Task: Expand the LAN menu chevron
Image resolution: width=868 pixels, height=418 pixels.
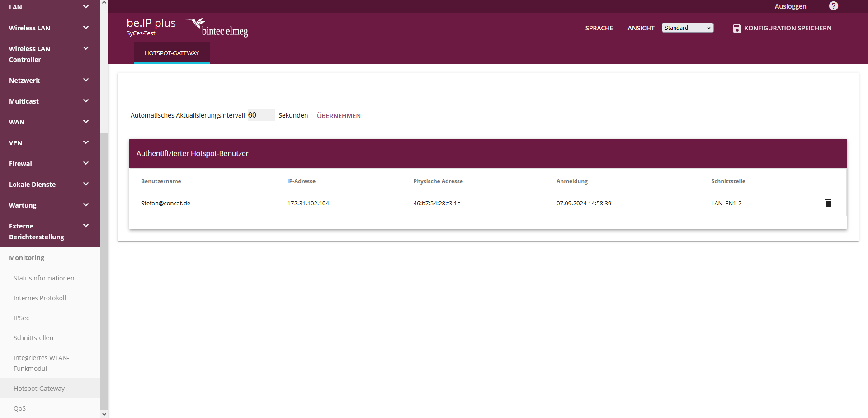Action: pyautogui.click(x=86, y=7)
